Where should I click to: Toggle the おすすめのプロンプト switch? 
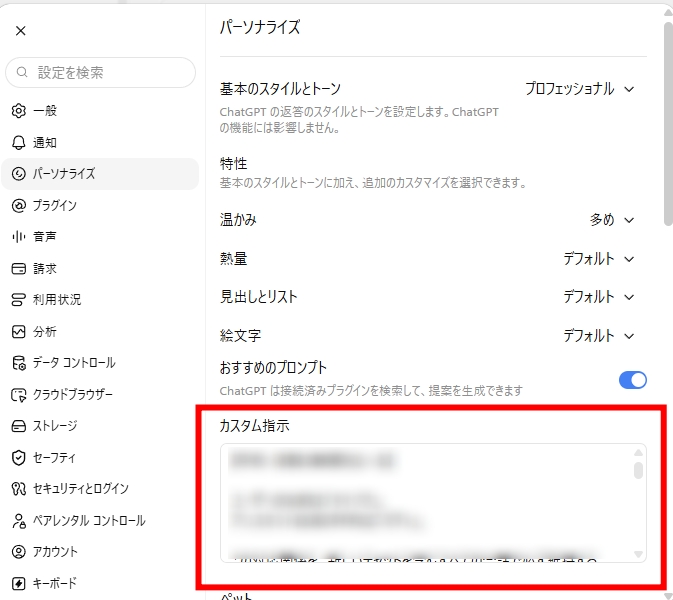tap(633, 380)
